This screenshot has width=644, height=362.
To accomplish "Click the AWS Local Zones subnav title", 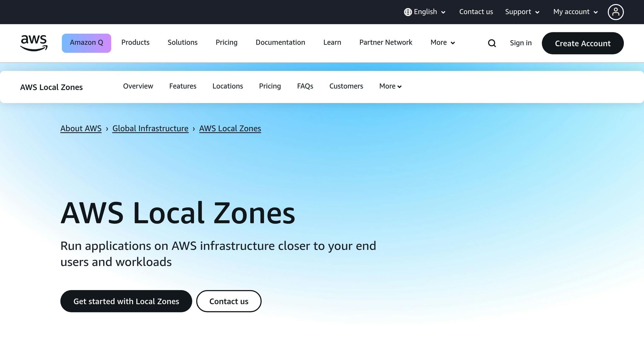I will (x=51, y=87).
